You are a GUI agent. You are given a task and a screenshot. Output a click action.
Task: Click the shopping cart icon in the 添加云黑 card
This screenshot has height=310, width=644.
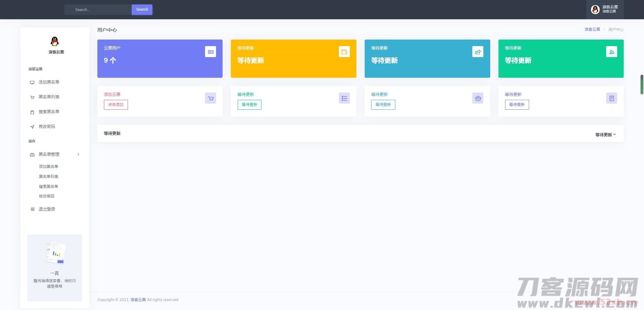coord(211,98)
